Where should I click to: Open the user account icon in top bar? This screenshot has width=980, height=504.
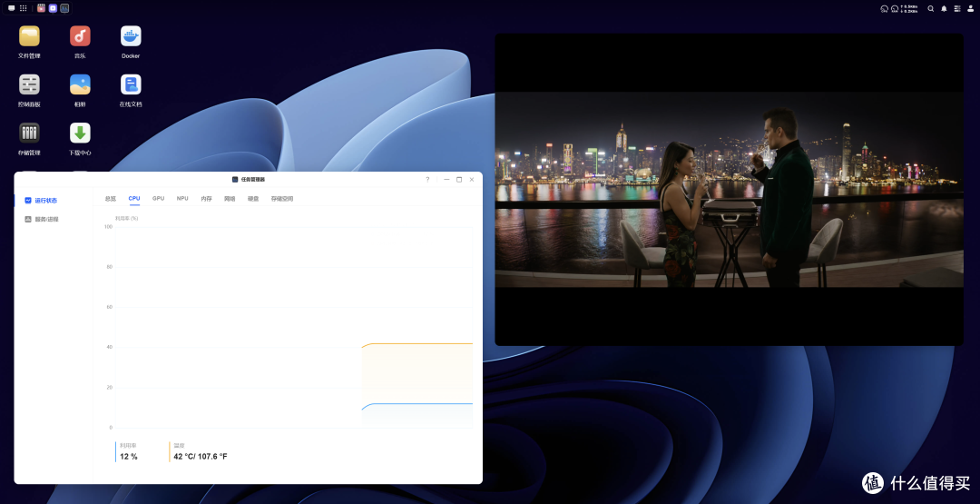point(971,9)
